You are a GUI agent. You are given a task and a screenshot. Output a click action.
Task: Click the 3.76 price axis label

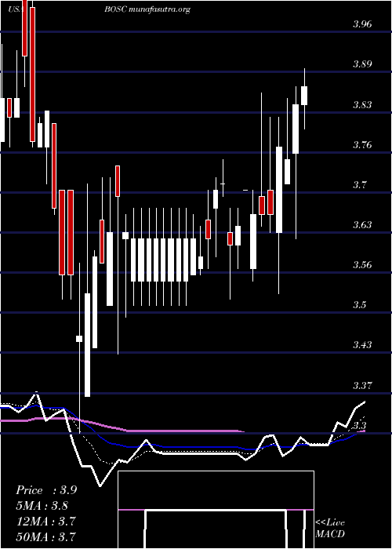point(362,144)
